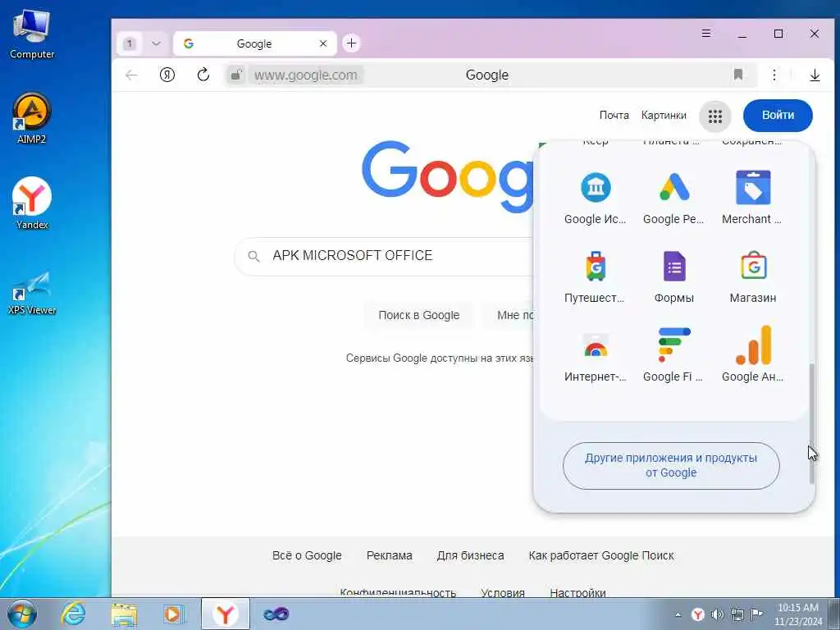840x630 pixels.
Task: Open Google Forms (Формы) app
Action: tap(674, 276)
